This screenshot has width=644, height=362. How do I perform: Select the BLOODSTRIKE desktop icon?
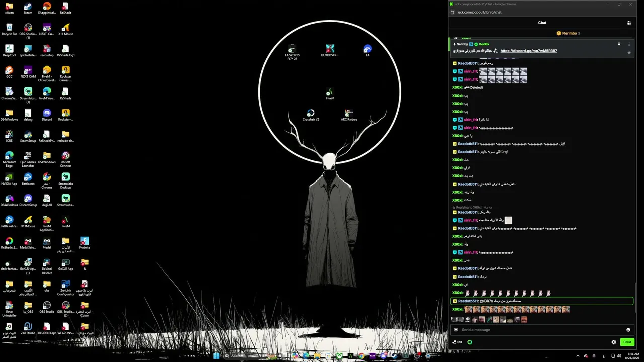(x=330, y=51)
